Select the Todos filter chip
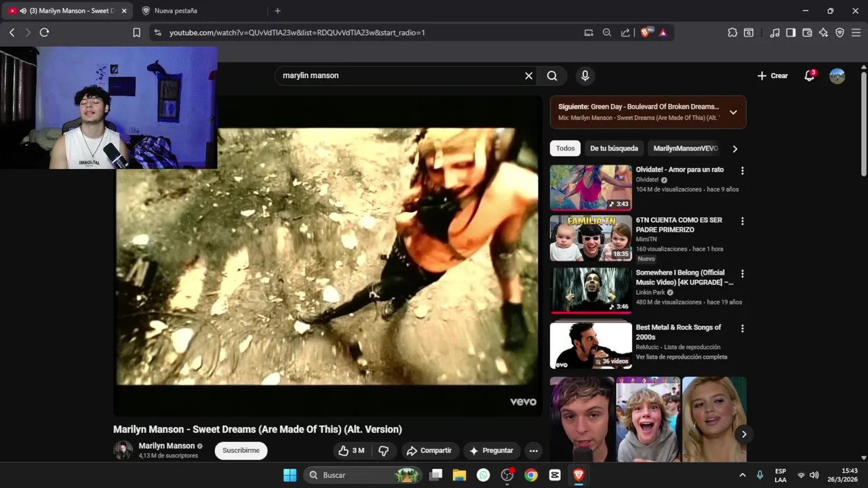The height and width of the screenshot is (488, 868). coord(565,148)
